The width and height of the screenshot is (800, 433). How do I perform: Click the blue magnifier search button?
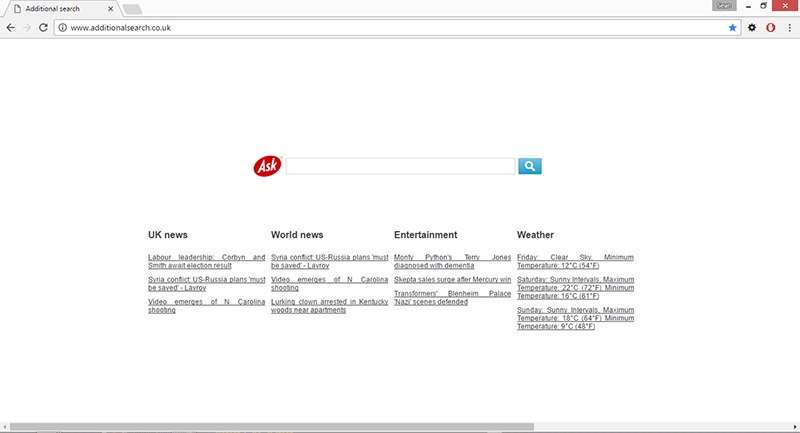pyautogui.click(x=530, y=166)
